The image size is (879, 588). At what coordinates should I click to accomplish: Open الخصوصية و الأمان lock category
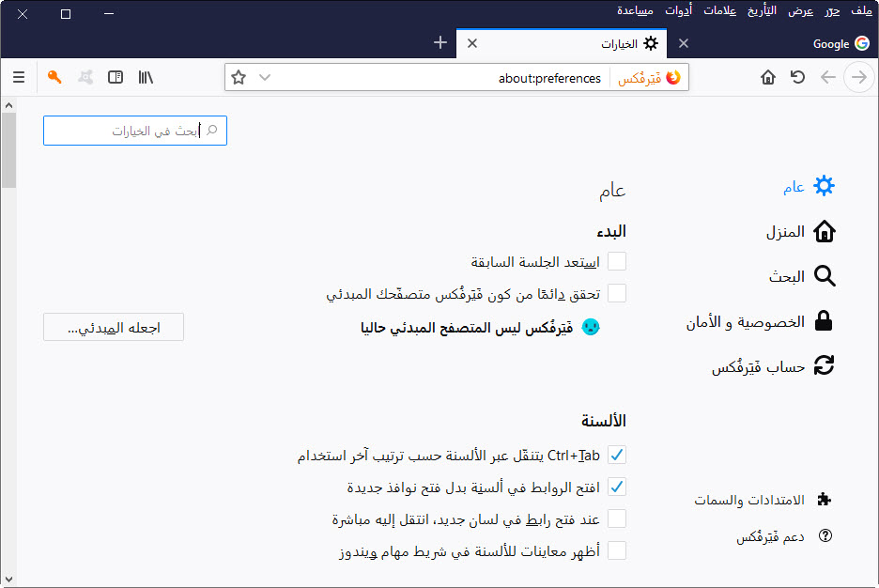pyautogui.click(x=759, y=322)
